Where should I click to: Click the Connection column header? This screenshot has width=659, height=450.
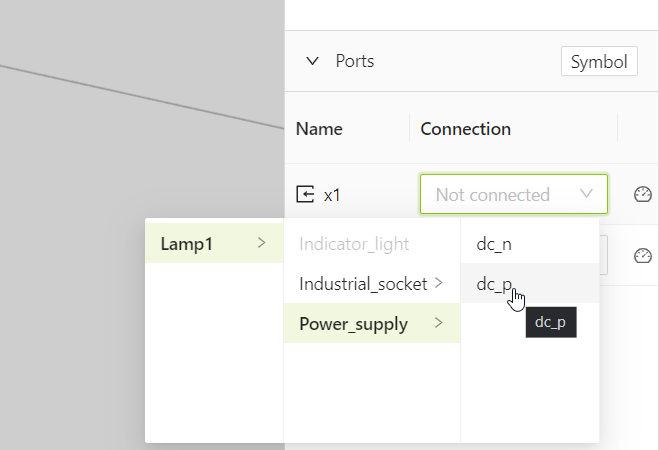[x=465, y=129]
